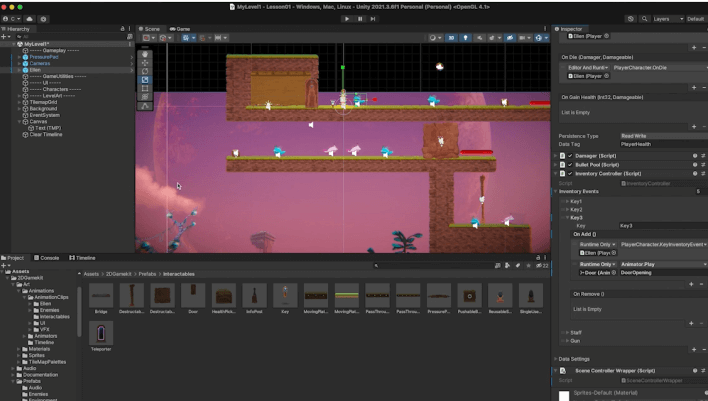This screenshot has height=401, width=708.
Task: Select the Bridge prefab thumbnail
Action: [101, 296]
